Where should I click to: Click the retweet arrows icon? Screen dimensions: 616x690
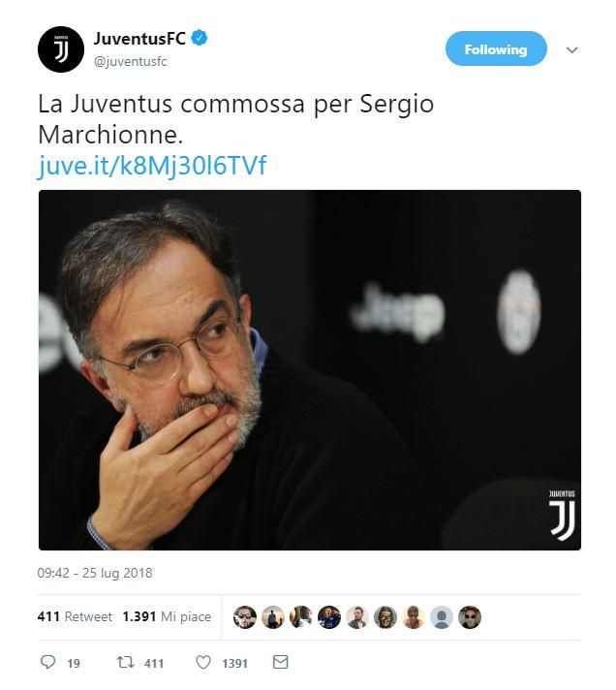(125, 662)
